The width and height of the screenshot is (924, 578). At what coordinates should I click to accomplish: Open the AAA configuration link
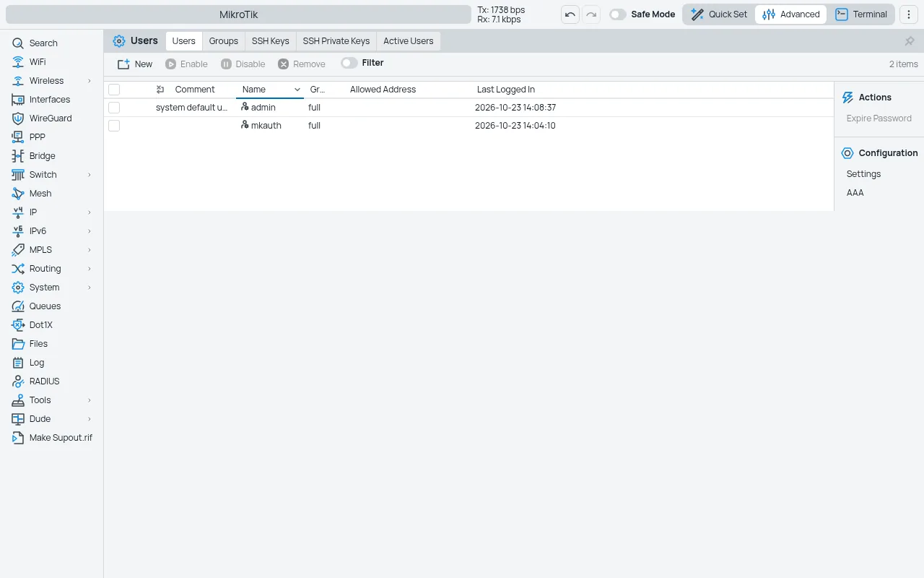tap(855, 193)
